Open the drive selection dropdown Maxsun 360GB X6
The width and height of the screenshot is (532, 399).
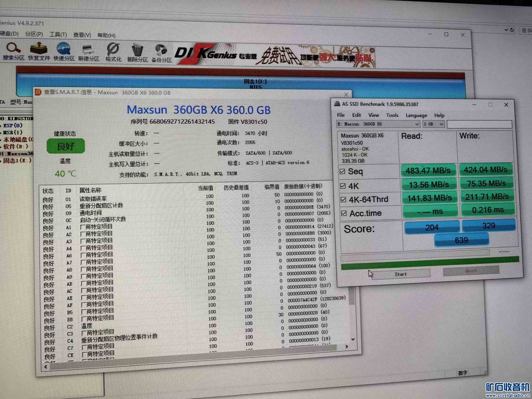point(378,124)
